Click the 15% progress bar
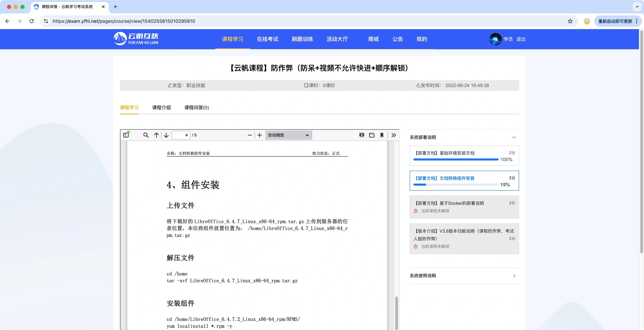The height and width of the screenshot is (330, 644). [456, 185]
